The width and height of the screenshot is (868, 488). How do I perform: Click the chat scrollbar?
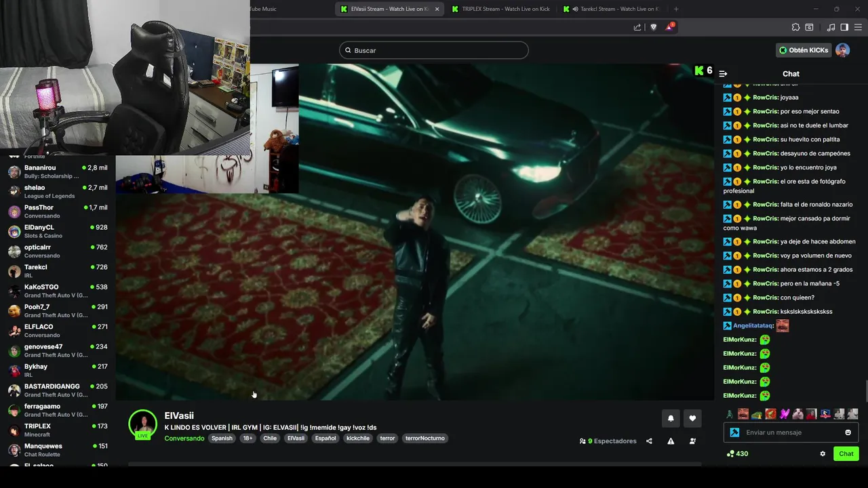tap(865, 391)
